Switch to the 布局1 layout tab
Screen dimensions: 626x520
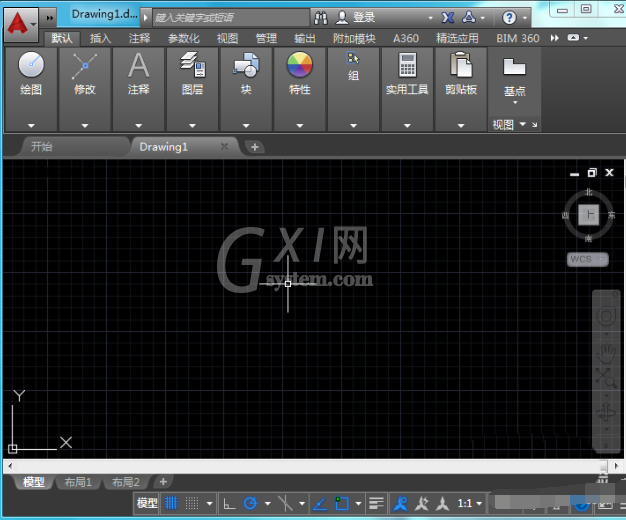pos(78,482)
